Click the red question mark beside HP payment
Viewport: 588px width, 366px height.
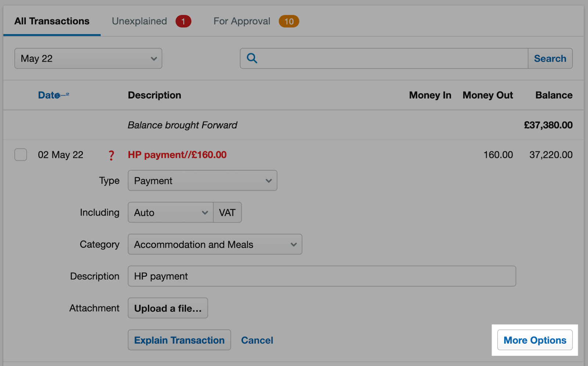(111, 155)
